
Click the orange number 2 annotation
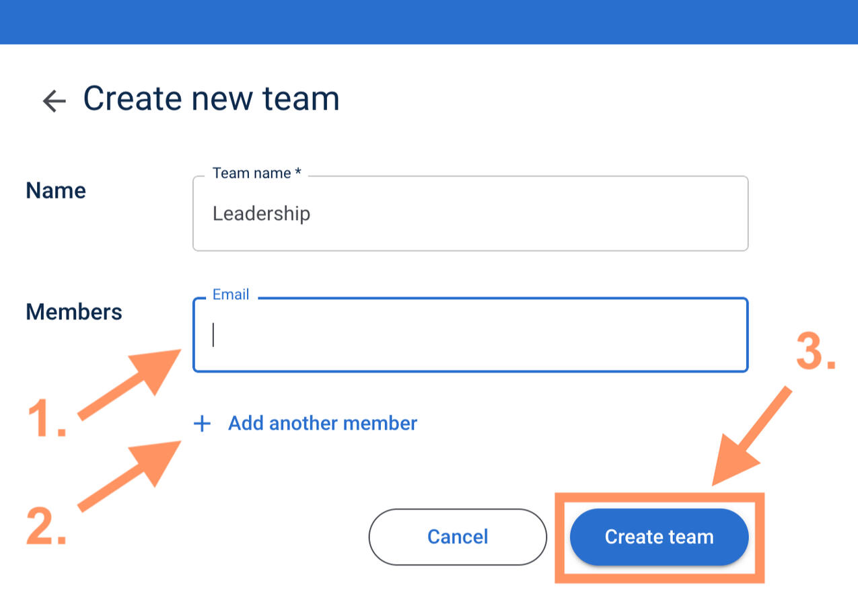pos(46,525)
